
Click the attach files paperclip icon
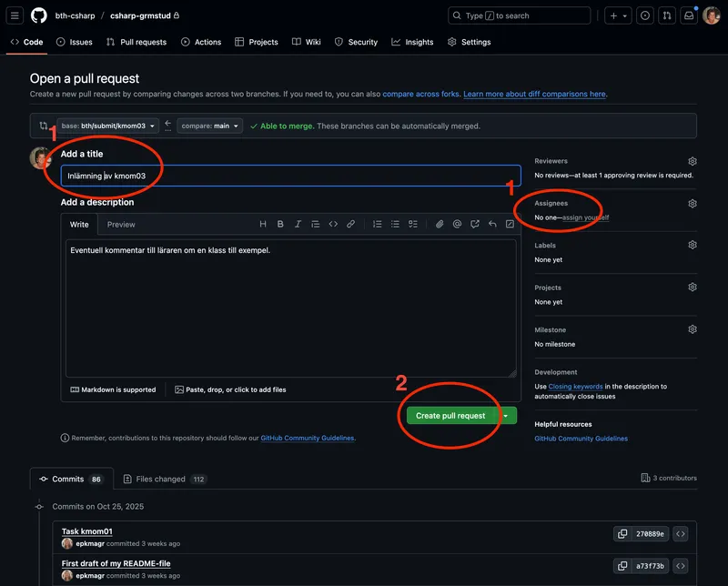pos(439,224)
